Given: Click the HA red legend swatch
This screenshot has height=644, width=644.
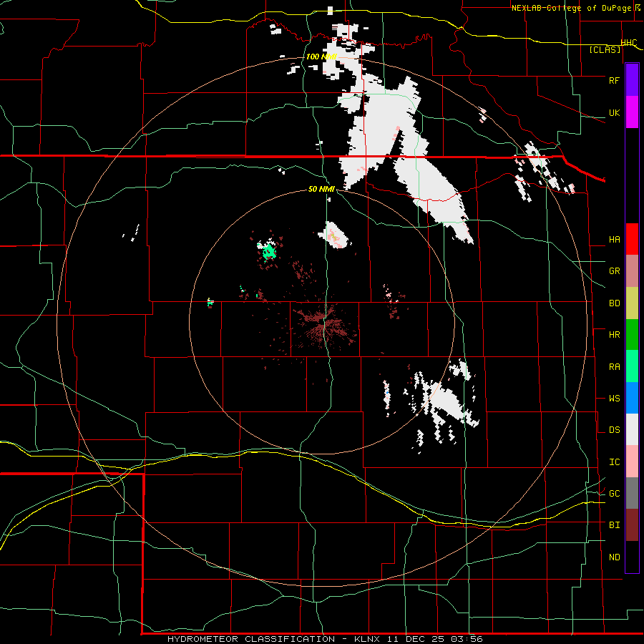Looking at the screenshot, I should click(632, 239).
